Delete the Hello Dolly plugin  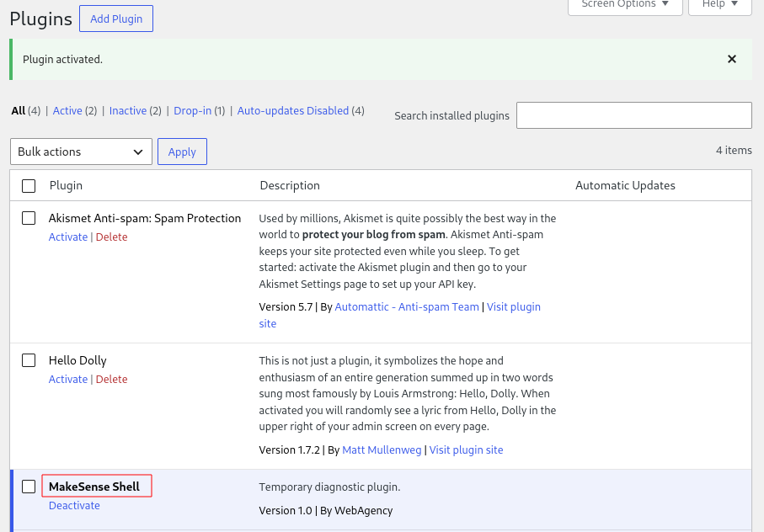click(x=111, y=379)
